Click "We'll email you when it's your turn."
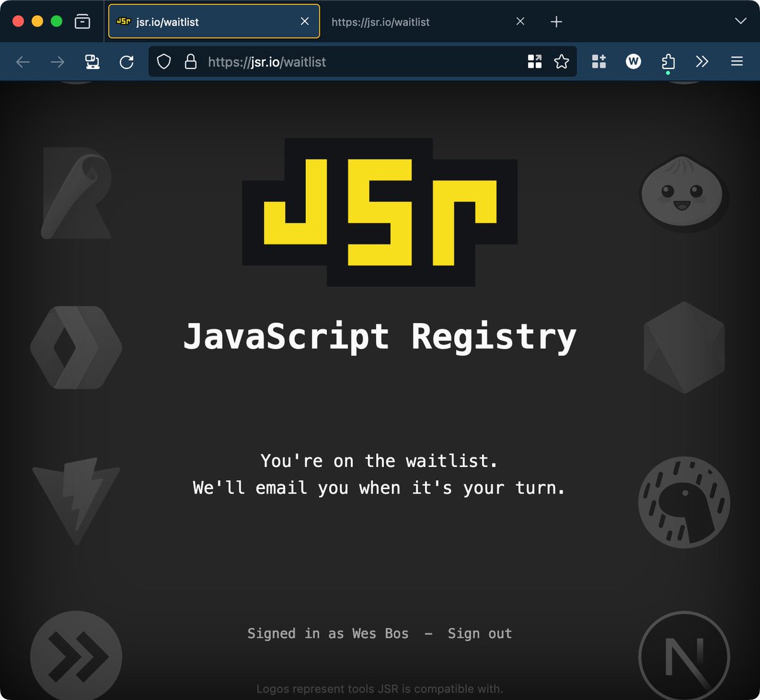Viewport: 760px width, 700px height. pyautogui.click(x=379, y=488)
